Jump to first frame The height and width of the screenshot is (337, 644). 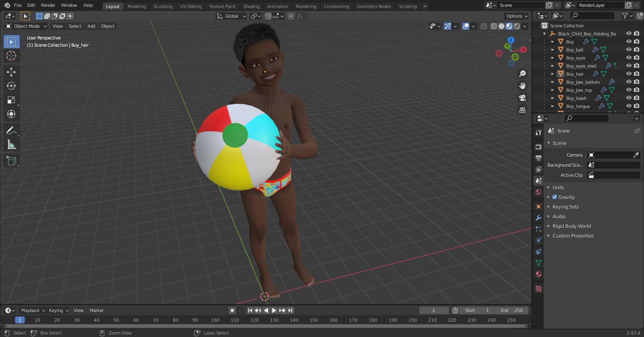click(x=250, y=310)
